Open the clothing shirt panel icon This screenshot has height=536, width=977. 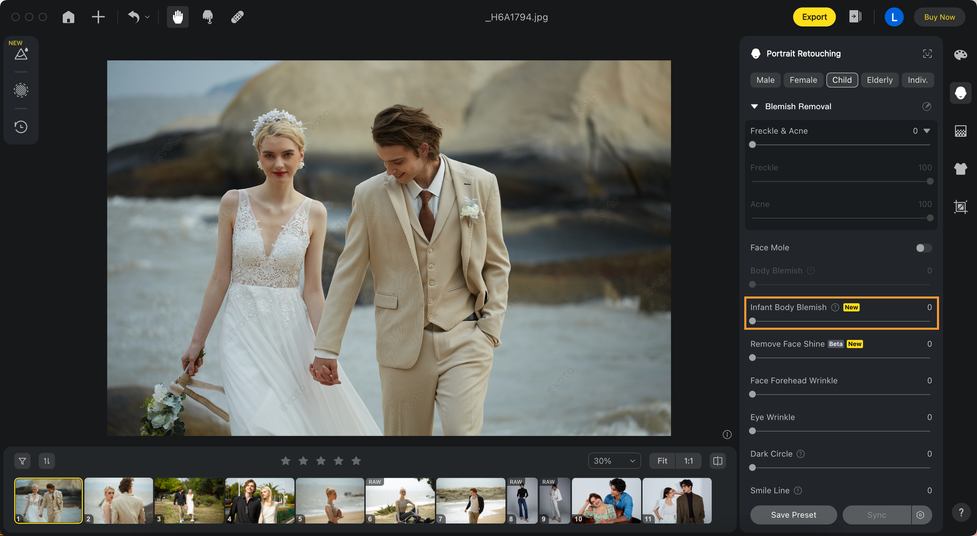(960, 169)
